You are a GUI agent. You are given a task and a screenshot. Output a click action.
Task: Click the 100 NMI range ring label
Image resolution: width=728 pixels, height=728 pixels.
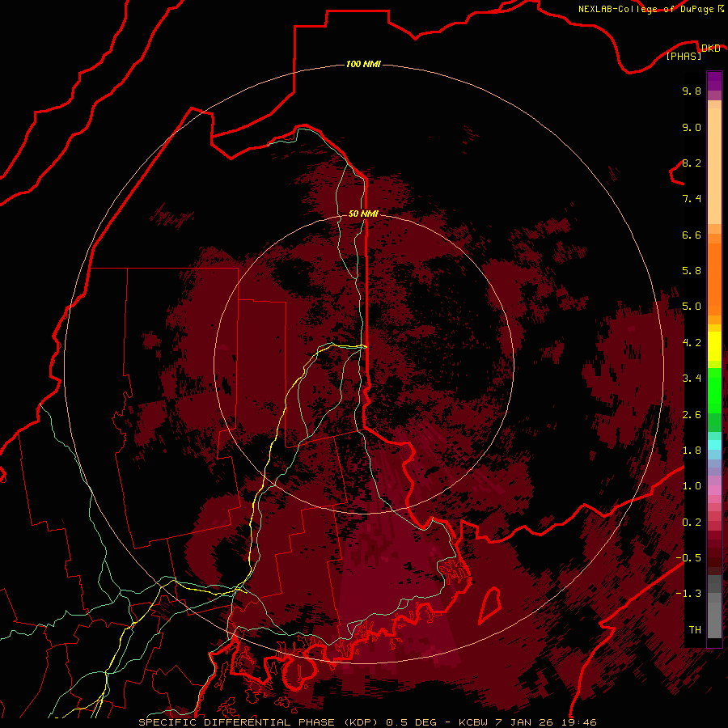[x=363, y=64]
